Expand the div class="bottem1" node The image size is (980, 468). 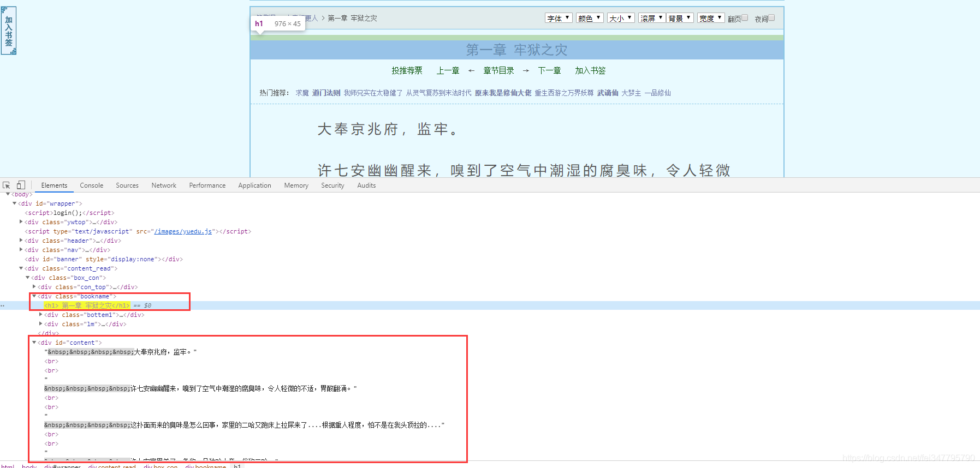(x=40, y=315)
